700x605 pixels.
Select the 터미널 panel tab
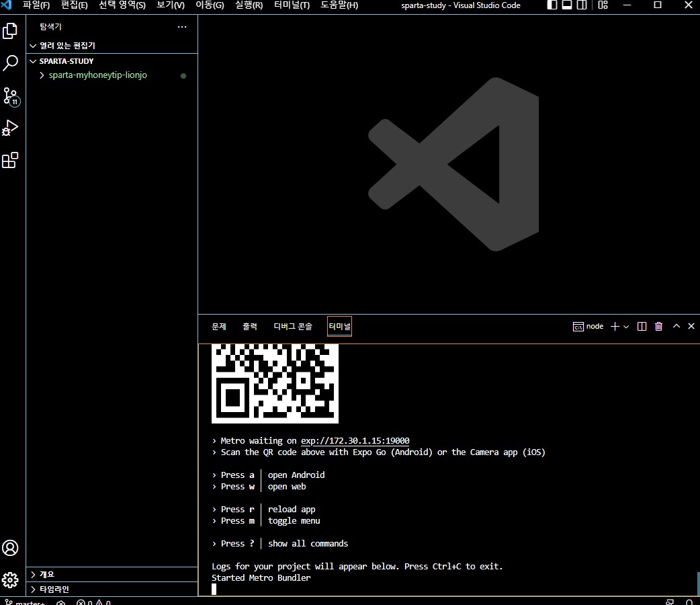(340, 327)
